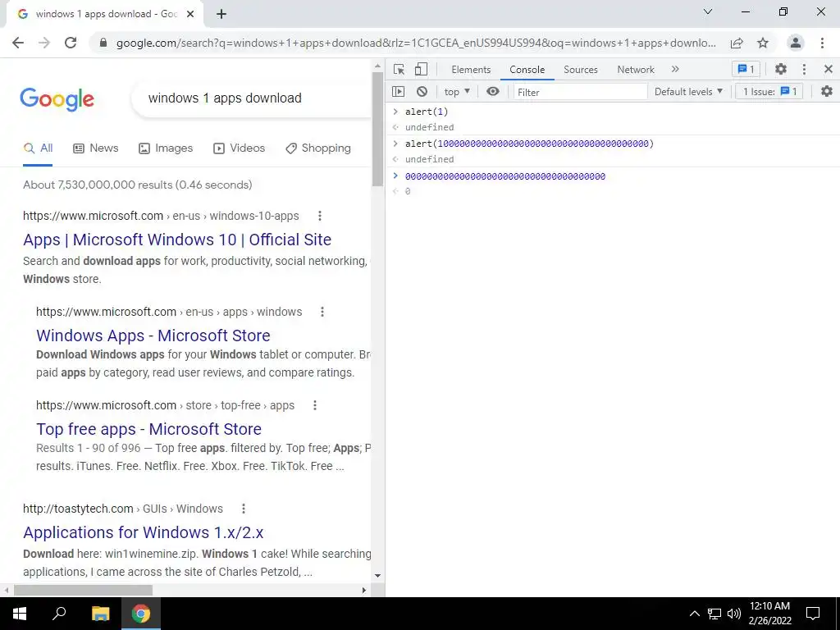Go back in browser history

point(18,43)
